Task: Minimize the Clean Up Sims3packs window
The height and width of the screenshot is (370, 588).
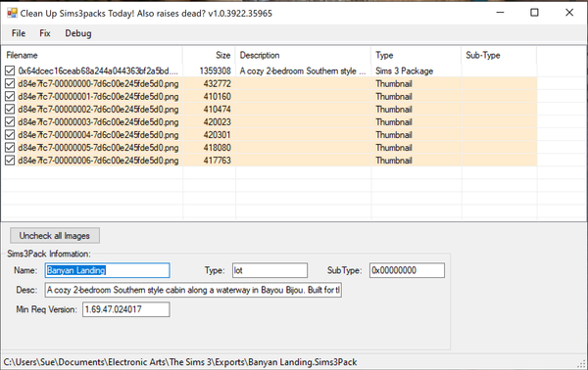Action: pyautogui.click(x=500, y=13)
